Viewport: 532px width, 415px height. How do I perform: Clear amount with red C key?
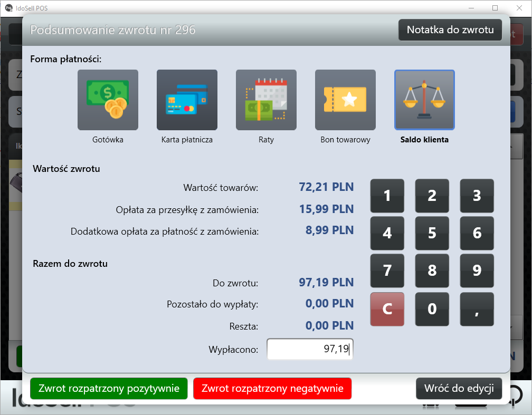pyautogui.click(x=387, y=309)
